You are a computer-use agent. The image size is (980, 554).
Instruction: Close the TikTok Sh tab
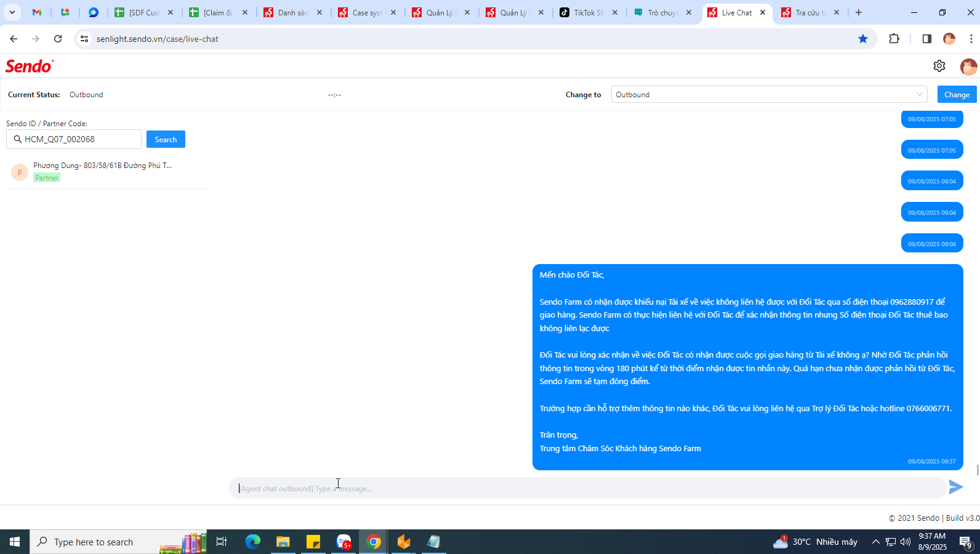[615, 12]
